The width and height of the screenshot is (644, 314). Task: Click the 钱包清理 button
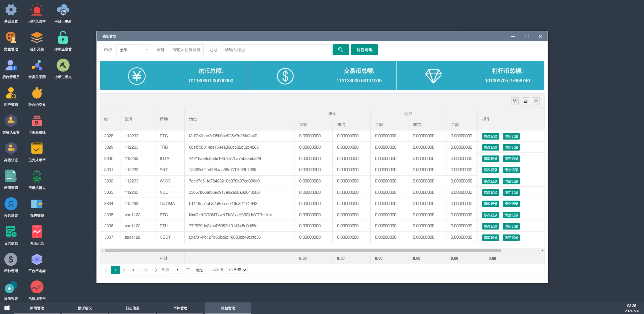[x=364, y=50]
